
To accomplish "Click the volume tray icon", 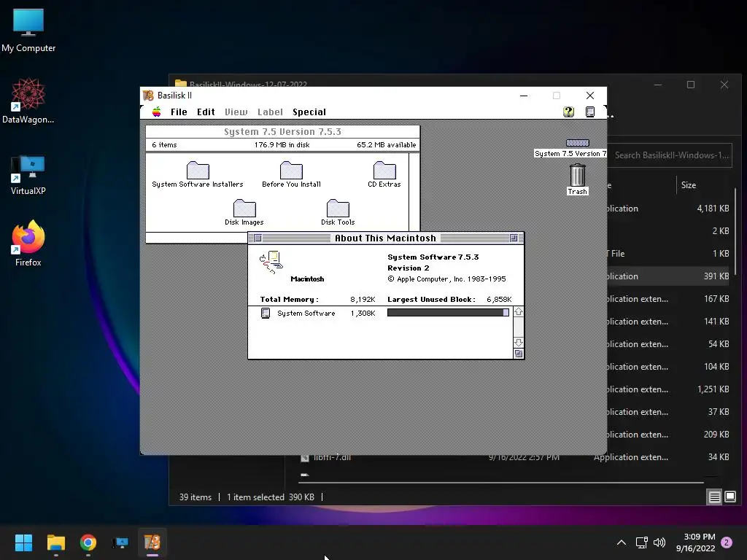I will pos(659,542).
